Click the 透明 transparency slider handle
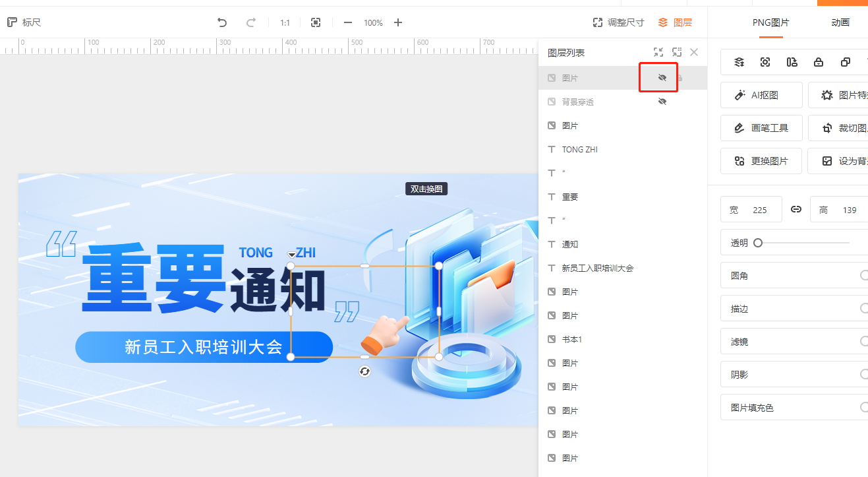The image size is (868, 477). 758,243
